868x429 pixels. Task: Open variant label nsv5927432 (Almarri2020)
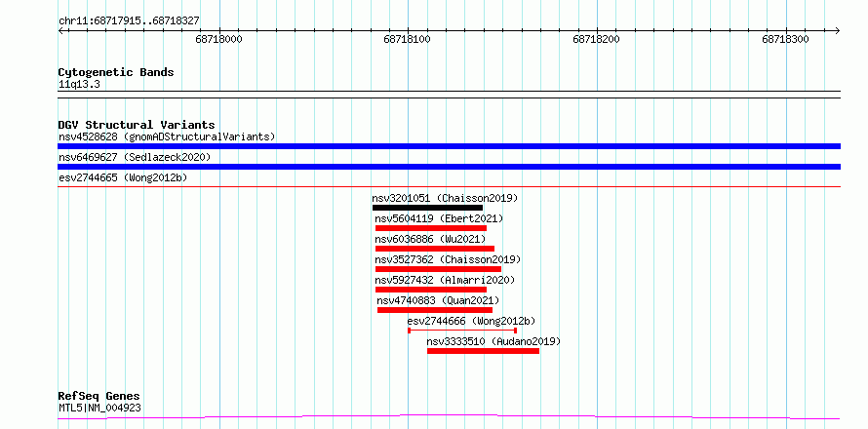(x=445, y=280)
